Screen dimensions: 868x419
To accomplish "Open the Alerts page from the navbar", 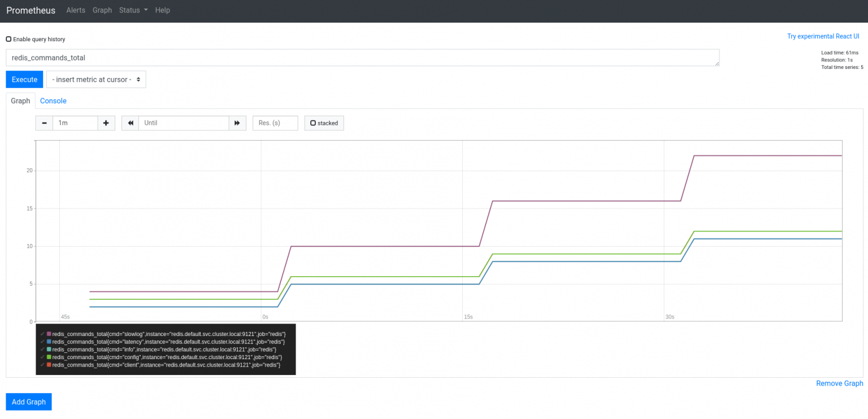I will point(75,10).
